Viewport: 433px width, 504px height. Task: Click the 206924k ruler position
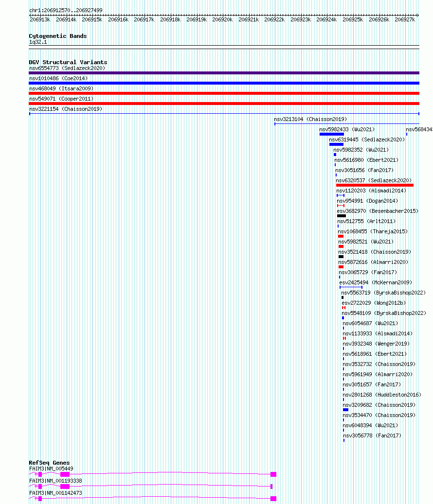(x=326, y=19)
